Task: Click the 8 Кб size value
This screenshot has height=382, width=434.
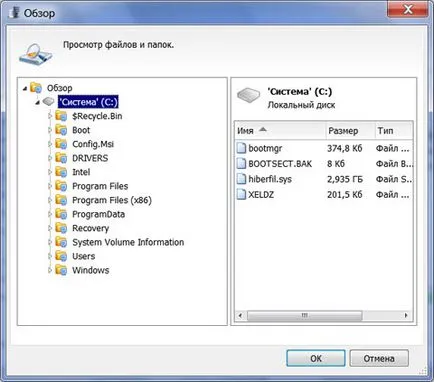Action: [x=336, y=164]
